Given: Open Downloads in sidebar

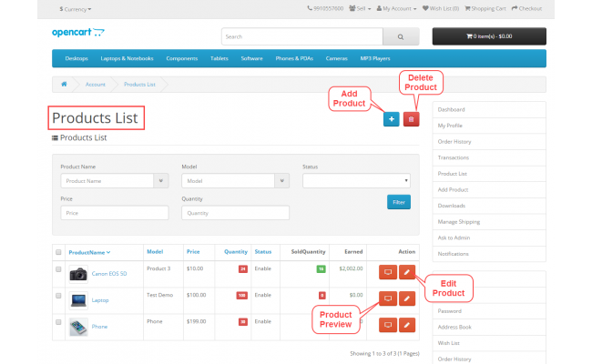Looking at the screenshot, I should (489, 206).
